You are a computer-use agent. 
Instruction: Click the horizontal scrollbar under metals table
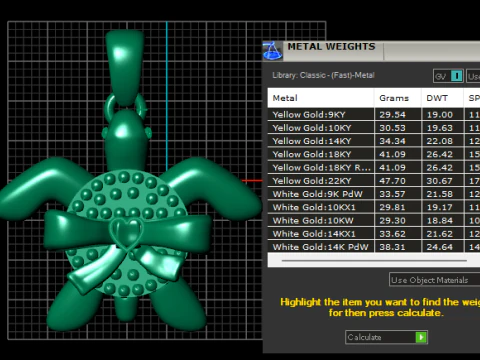click(374, 261)
